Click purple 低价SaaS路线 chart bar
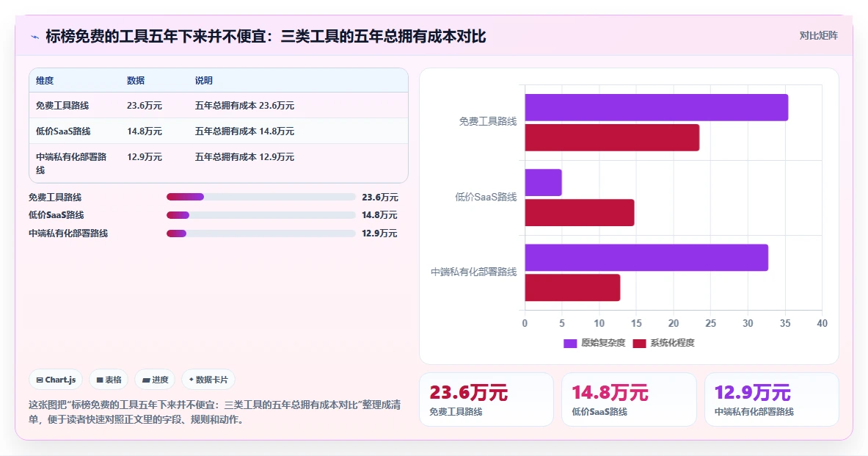The image size is (868, 456). [543, 182]
